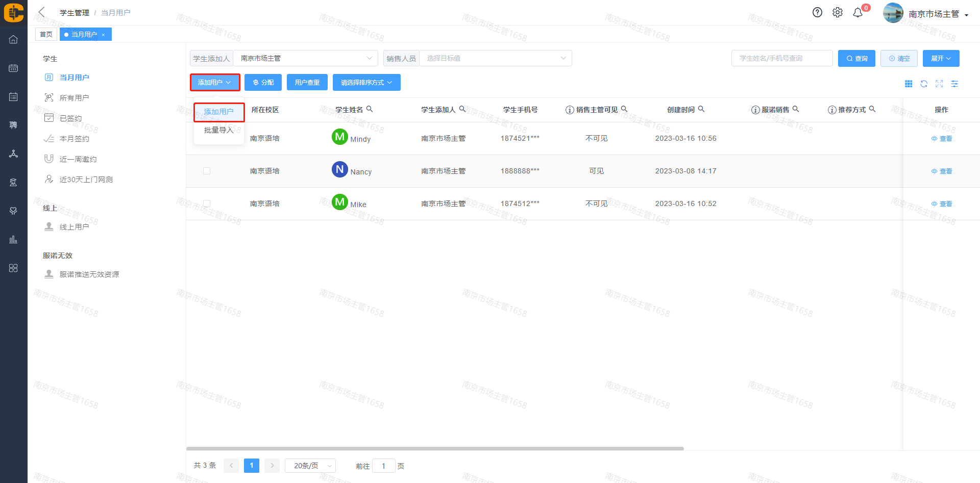Expand 学生添加人 dropdown showing 南京市场主管
Viewport: 980px width, 483px height.
click(x=305, y=58)
